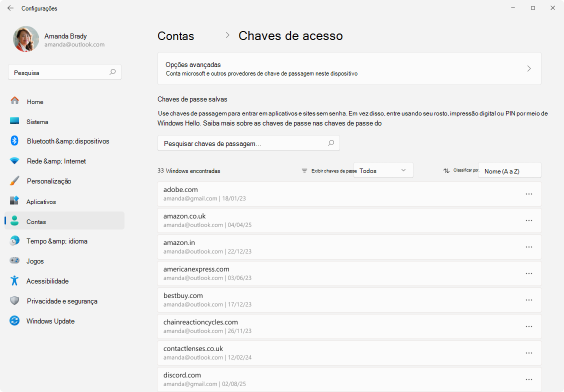This screenshot has width=564, height=392.
Task: Click the sort arrows icon
Action: [446, 170]
